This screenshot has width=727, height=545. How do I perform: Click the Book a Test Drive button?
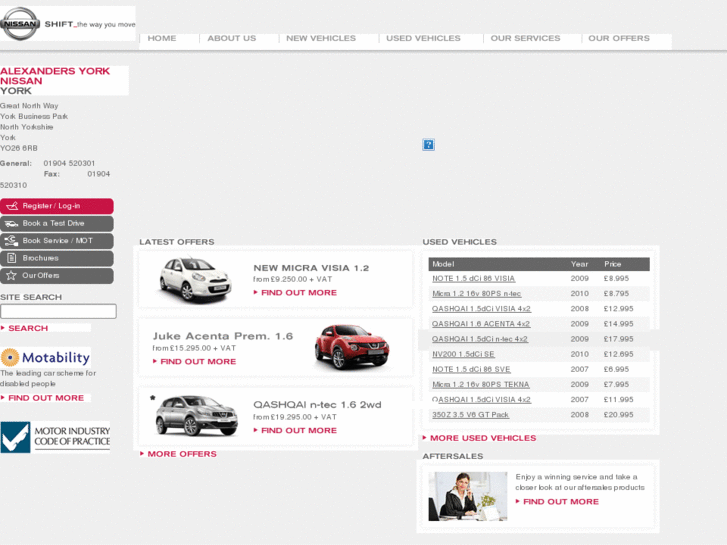click(x=57, y=224)
